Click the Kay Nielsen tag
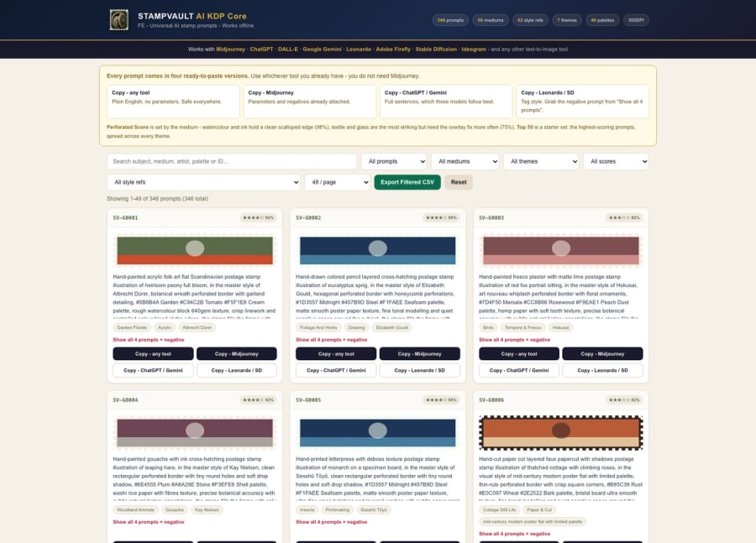 click(207, 509)
